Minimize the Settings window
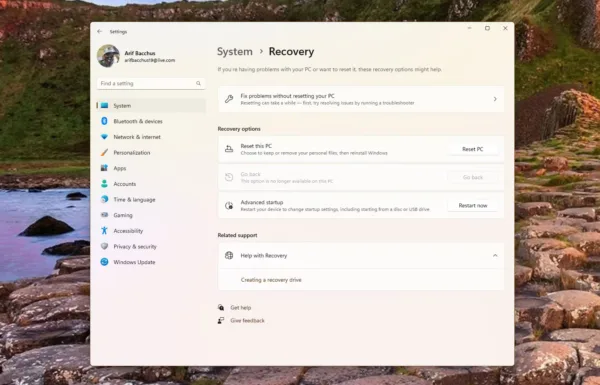Viewport: 600px width, 385px height. (470, 28)
